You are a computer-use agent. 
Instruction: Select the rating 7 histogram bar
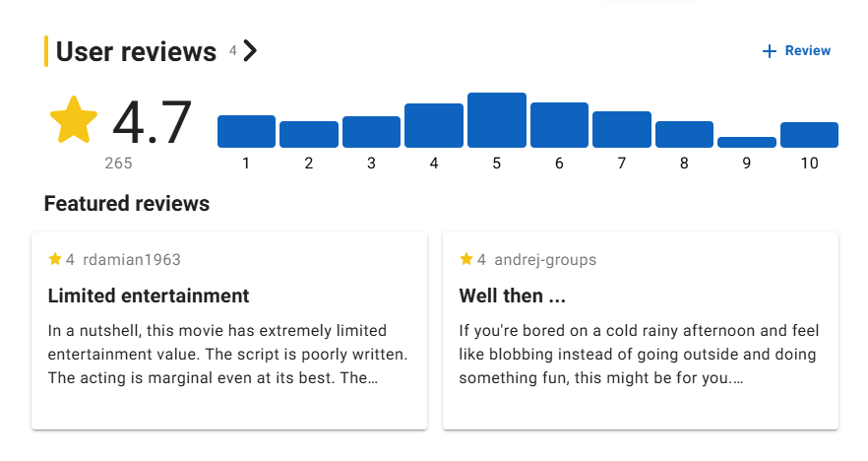coord(622,129)
